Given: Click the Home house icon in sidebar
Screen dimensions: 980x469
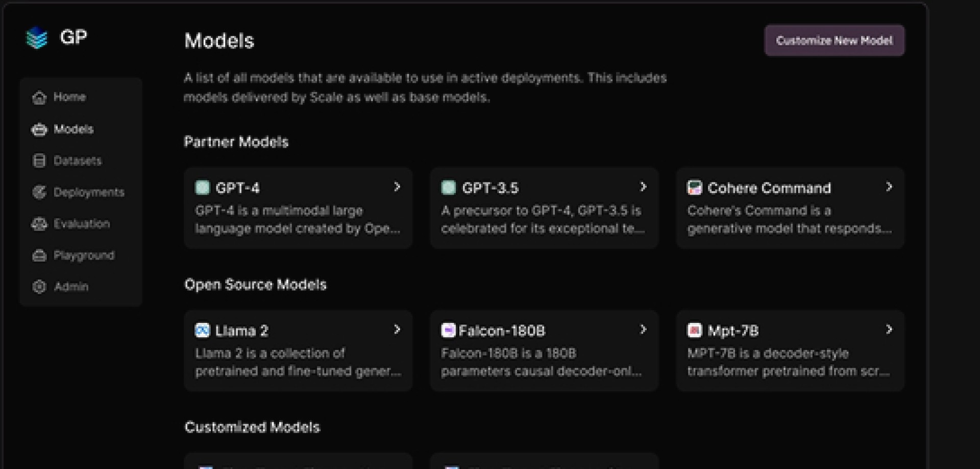Looking at the screenshot, I should [39, 98].
